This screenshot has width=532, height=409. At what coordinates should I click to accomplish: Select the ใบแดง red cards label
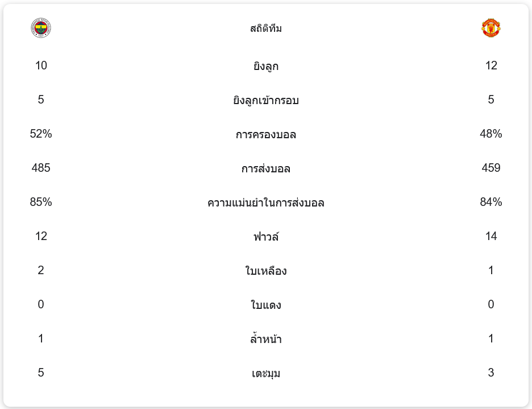(266, 305)
